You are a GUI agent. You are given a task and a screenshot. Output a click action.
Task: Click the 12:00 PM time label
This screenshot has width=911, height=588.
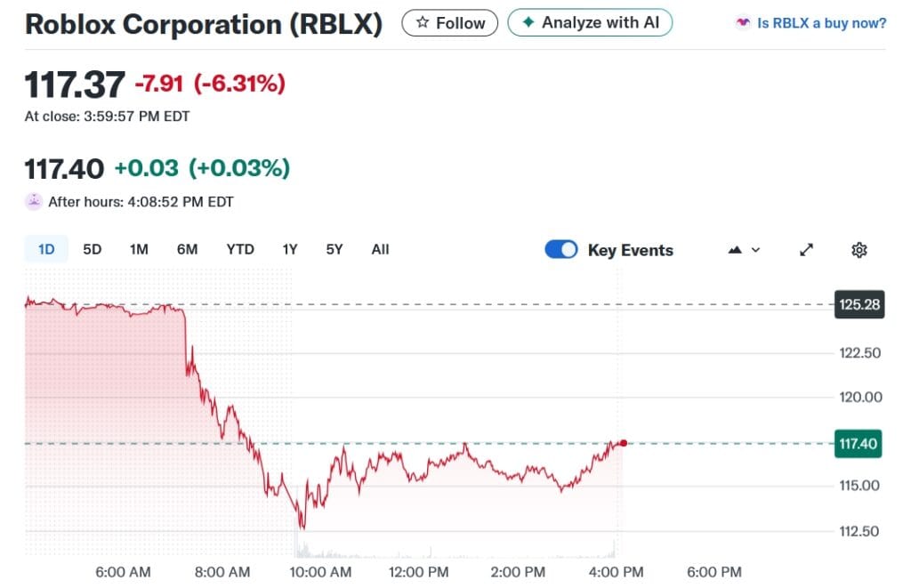[419, 572]
